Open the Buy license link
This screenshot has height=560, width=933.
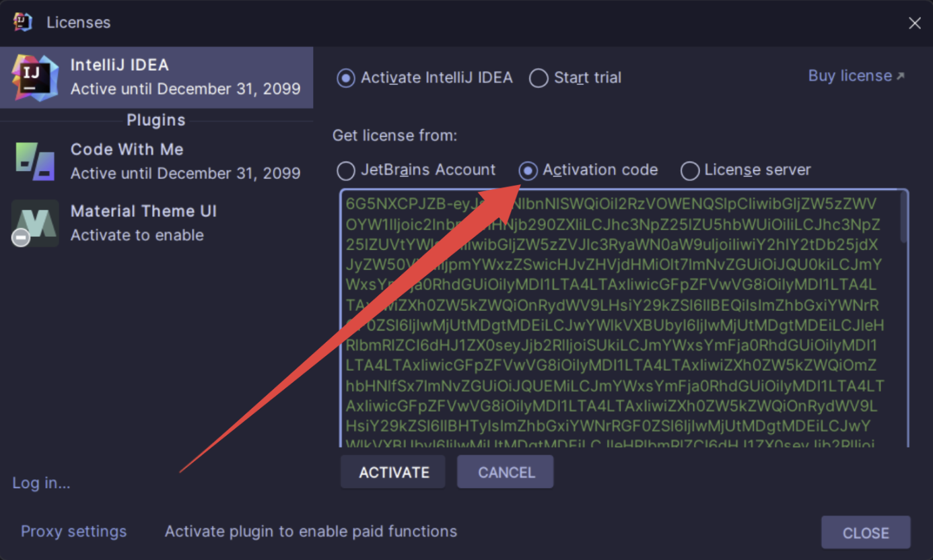pos(850,75)
